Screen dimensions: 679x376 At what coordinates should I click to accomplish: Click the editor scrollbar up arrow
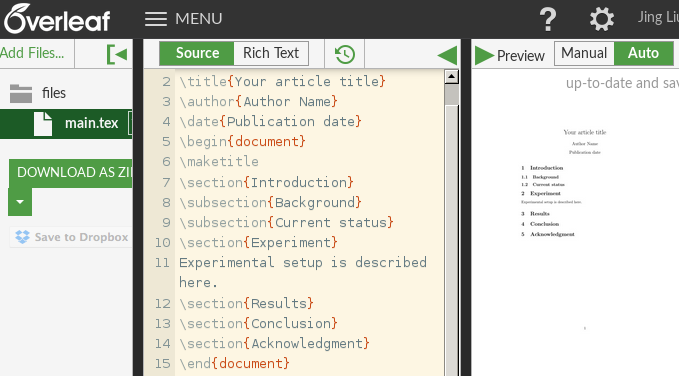[x=451, y=77]
